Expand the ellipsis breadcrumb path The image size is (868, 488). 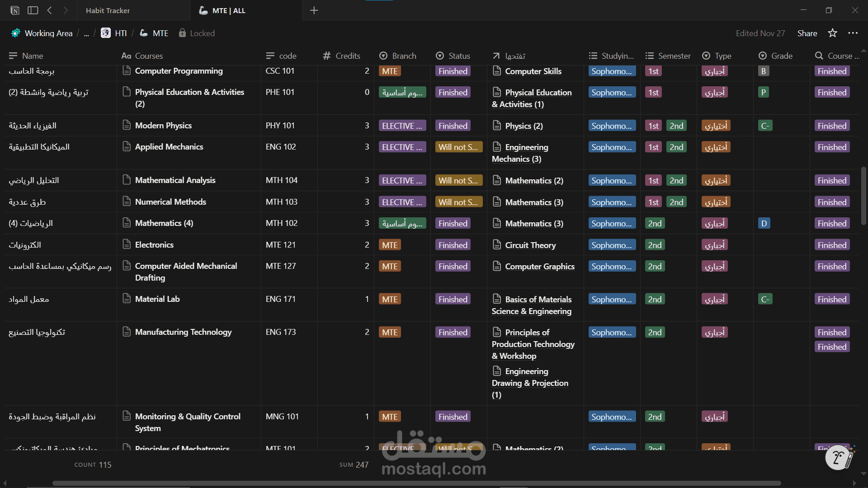coord(86,33)
